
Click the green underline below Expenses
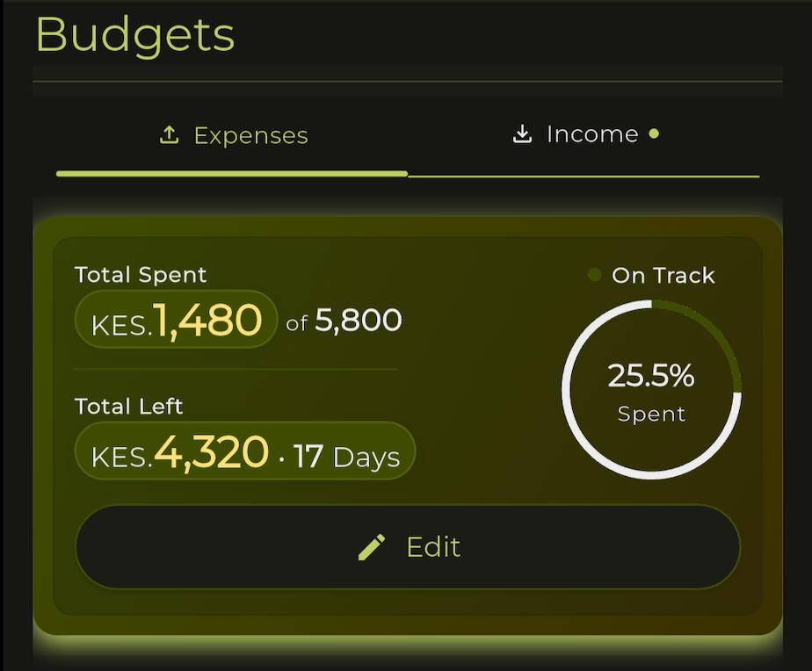point(232,174)
